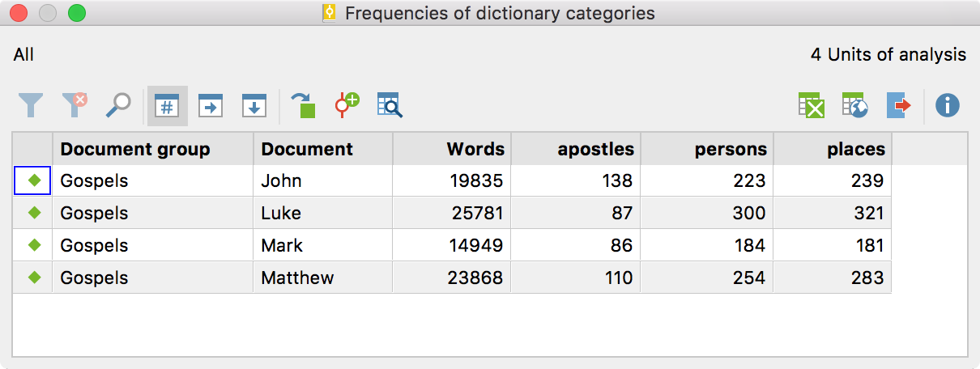
Task: Open search with the magnifying glass icon
Action: click(x=119, y=105)
